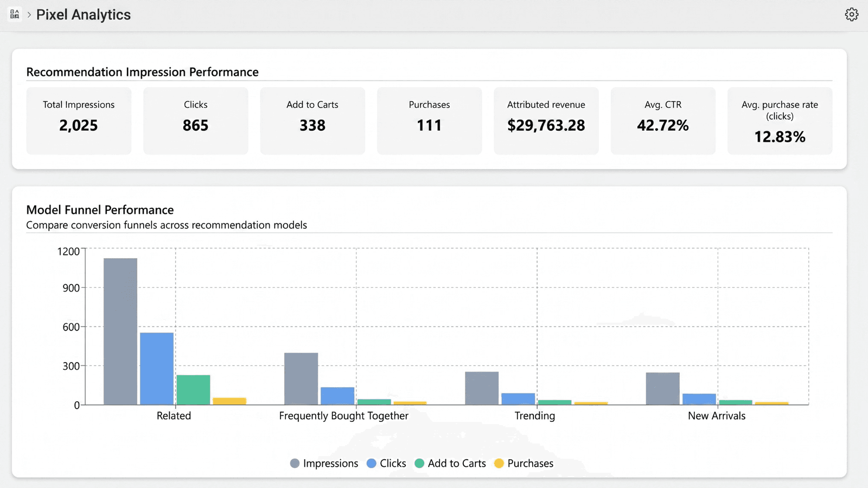Click the 900 y-axis tick label
The image size is (868, 488).
(x=71, y=288)
